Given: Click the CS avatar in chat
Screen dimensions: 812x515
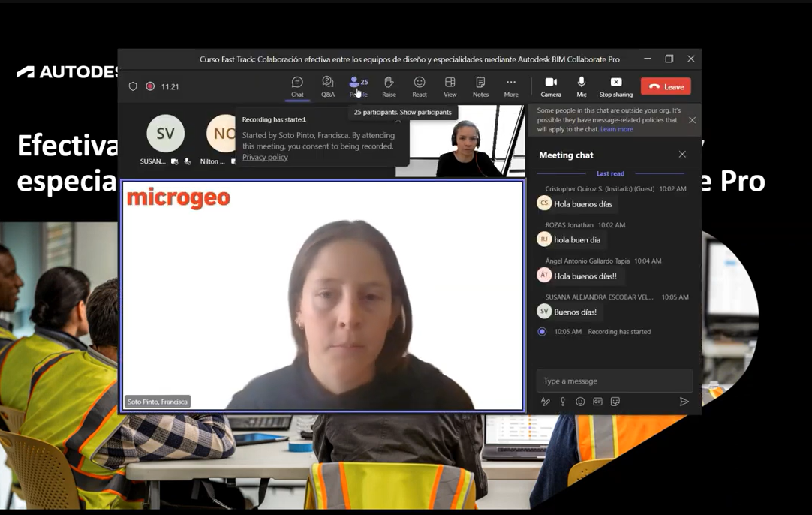Looking at the screenshot, I should [x=544, y=203].
